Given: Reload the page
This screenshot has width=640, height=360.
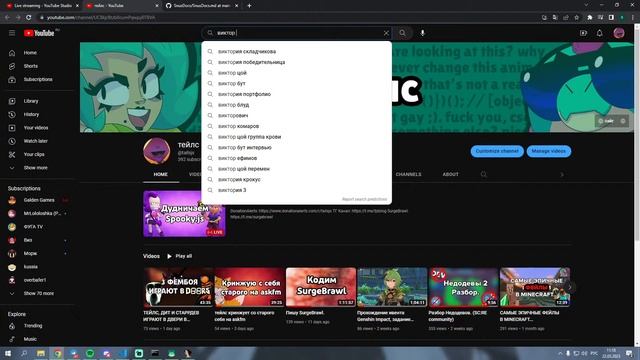Looking at the screenshot, I should coord(29,18).
